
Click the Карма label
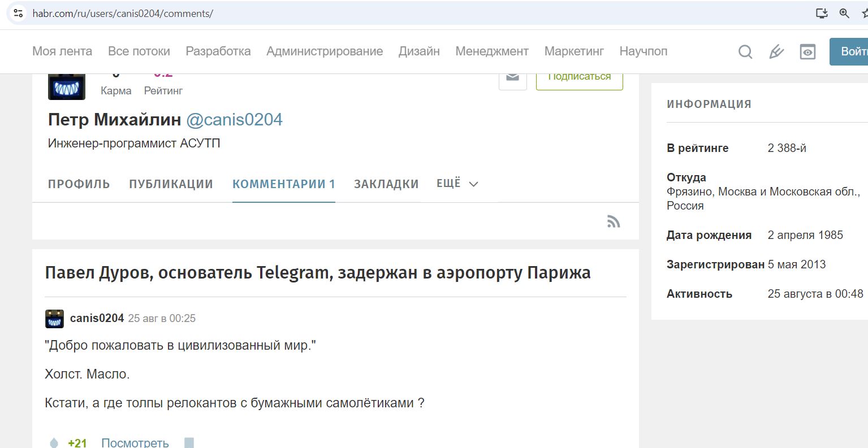tap(116, 90)
